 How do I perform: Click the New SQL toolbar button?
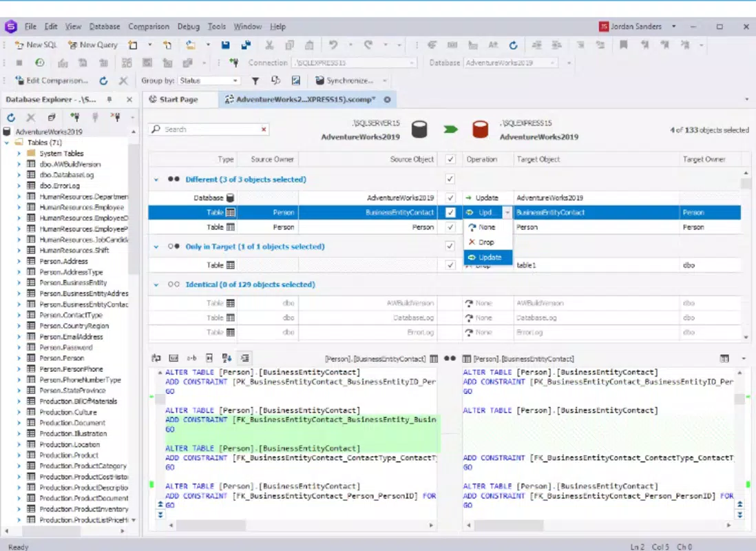(36, 45)
